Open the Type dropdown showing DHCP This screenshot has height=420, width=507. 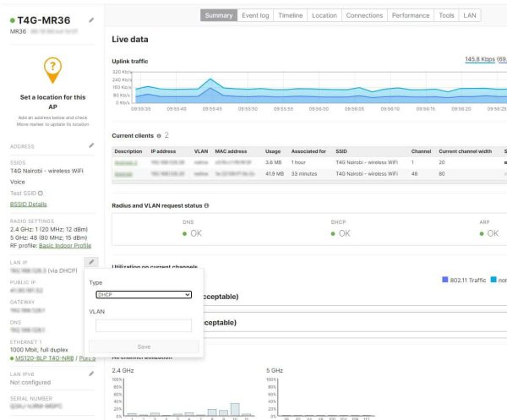pos(144,295)
